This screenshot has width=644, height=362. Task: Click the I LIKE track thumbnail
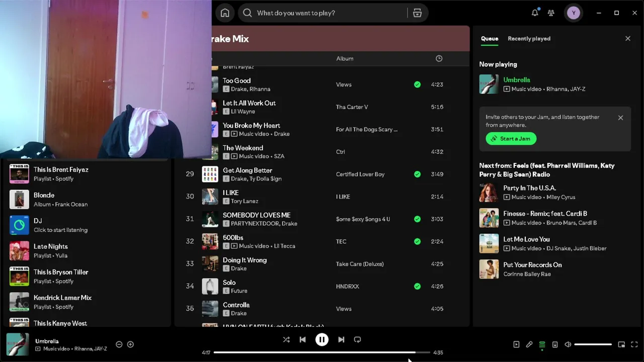click(x=210, y=197)
